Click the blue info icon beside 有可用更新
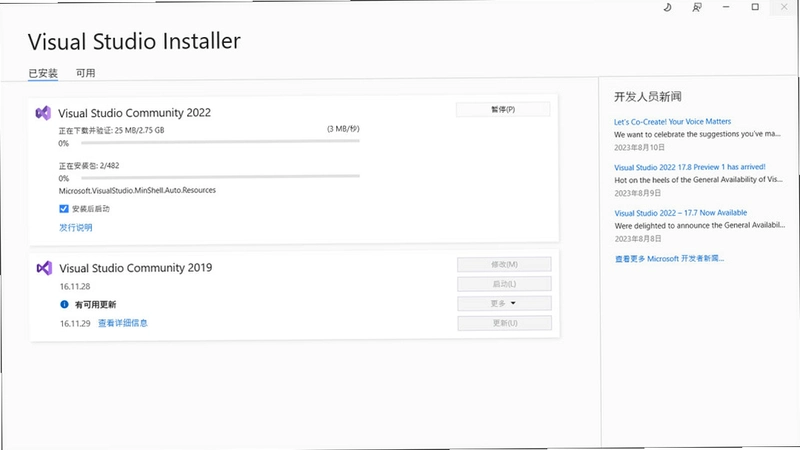The width and height of the screenshot is (800, 450). 64,305
